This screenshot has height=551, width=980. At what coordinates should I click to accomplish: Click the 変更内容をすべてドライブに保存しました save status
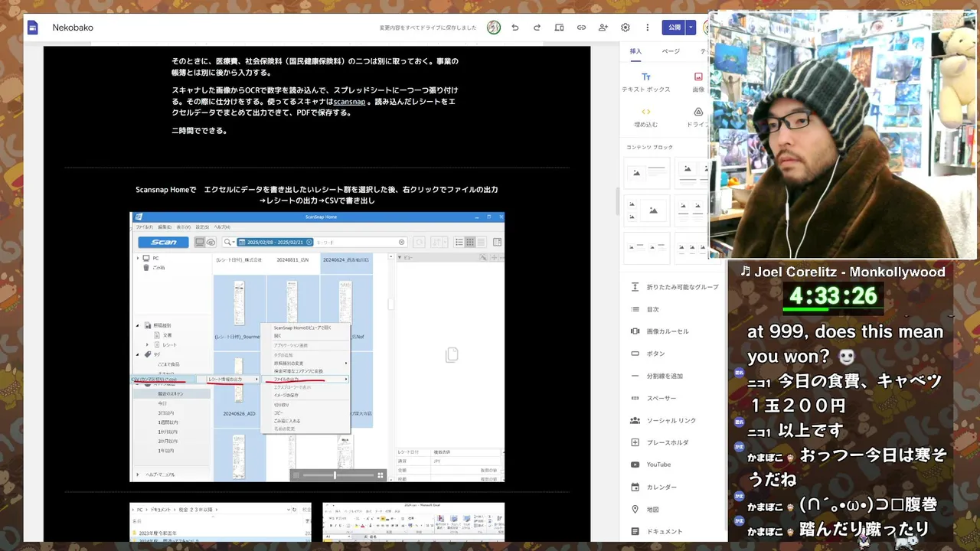click(x=428, y=28)
